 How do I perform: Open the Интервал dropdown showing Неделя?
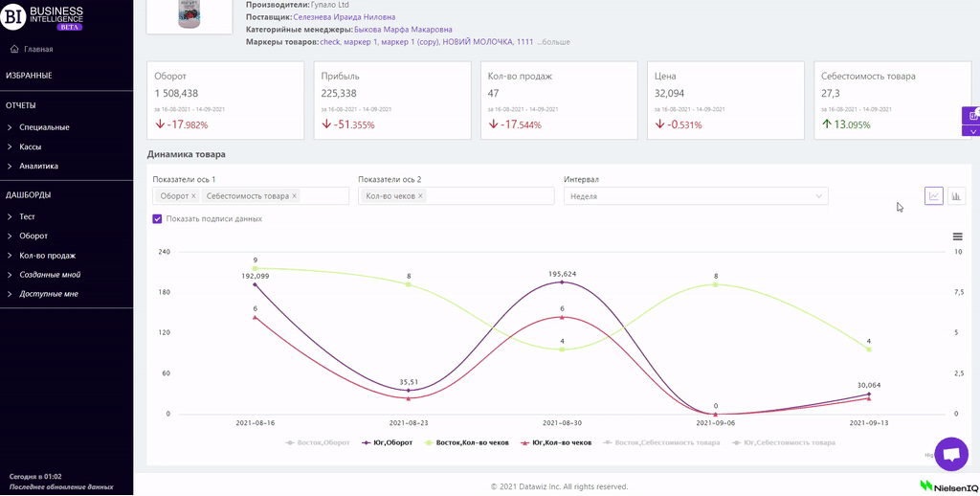695,196
